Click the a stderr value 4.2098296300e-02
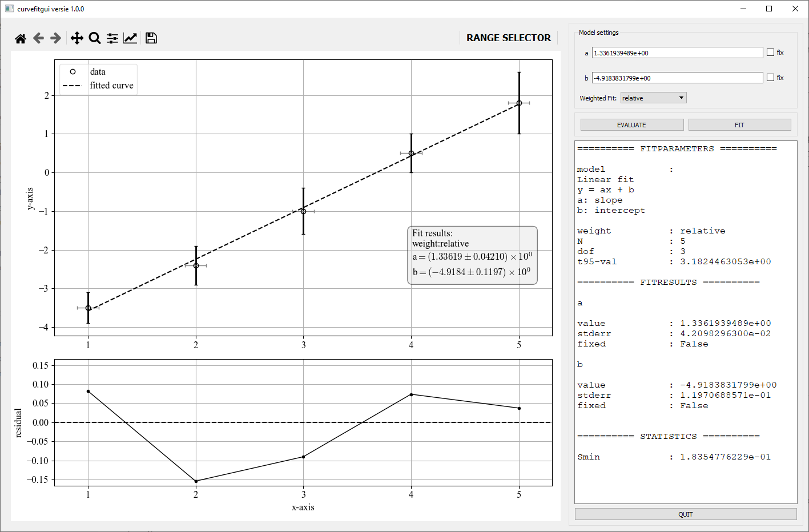 [x=725, y=333]
